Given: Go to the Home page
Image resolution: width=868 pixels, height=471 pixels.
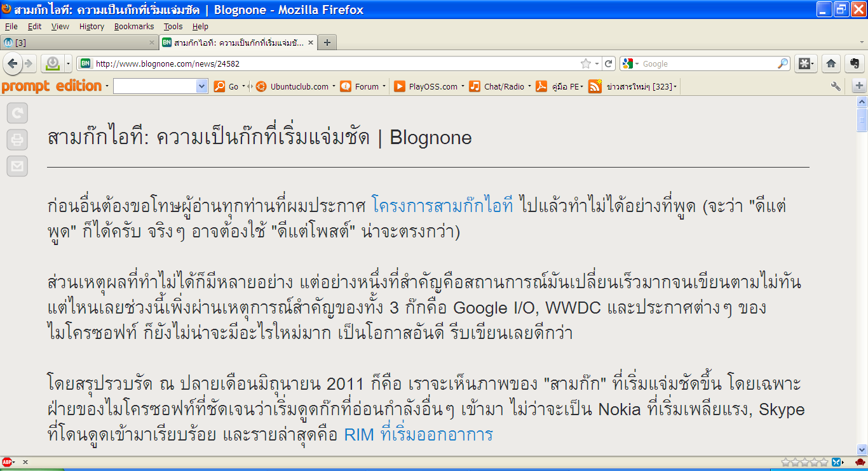Looking at the screenshot, I should coord(831,63).
